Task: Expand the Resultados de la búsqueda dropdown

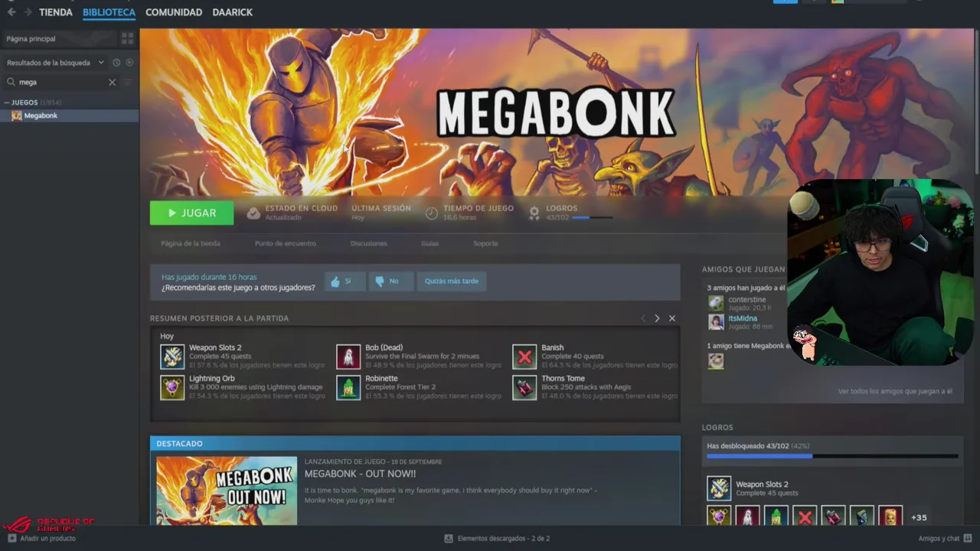Action: (55, 63)
